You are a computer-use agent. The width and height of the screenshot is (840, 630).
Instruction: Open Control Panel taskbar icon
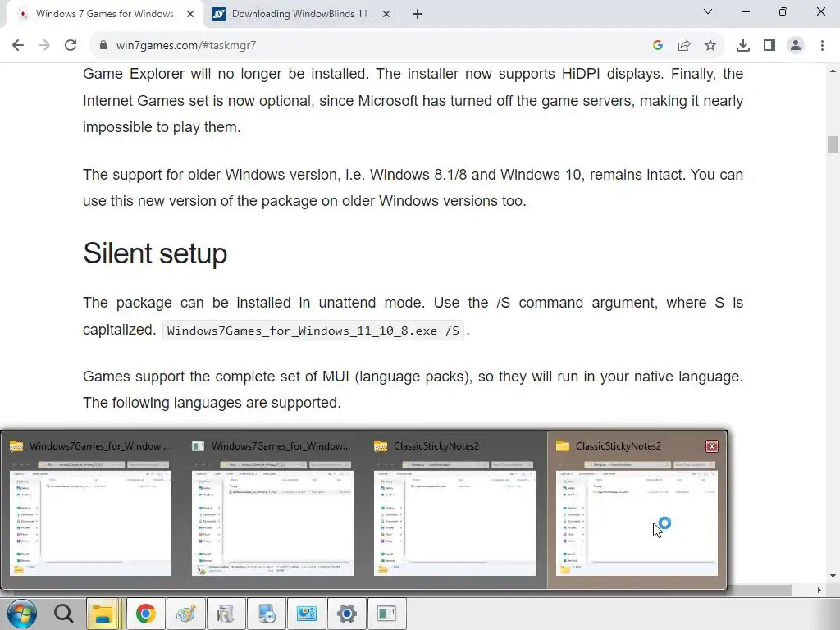pos(307,614)
